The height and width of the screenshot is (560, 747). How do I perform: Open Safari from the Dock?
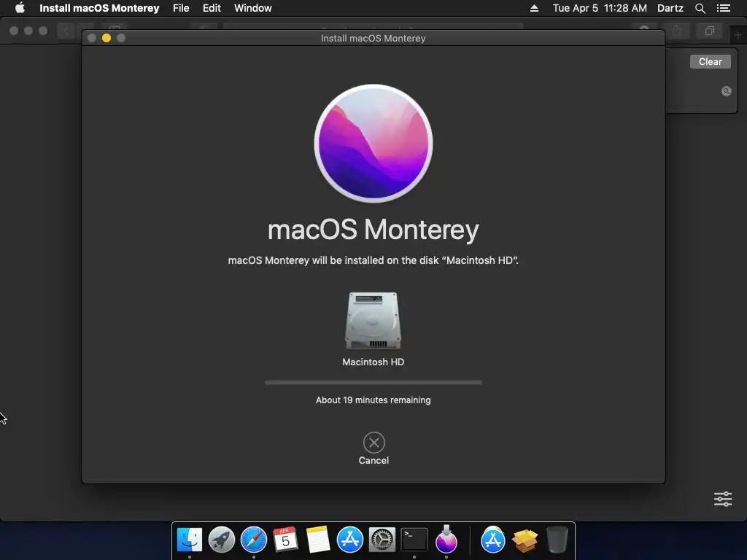(x=253, y=540)
